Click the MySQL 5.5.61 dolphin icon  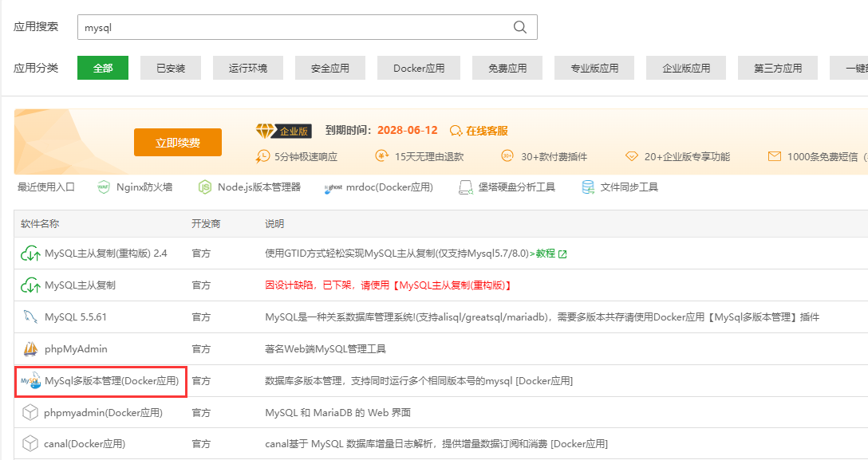coord(30,317)
